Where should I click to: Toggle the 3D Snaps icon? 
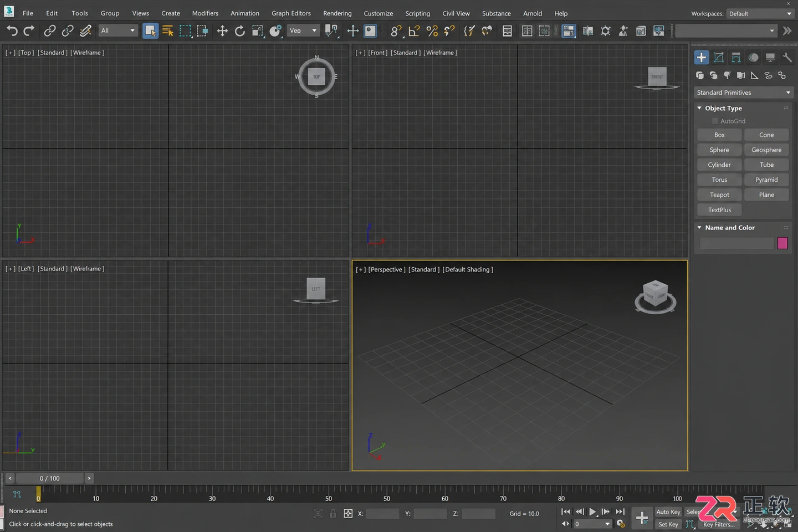tap(396, 31)
